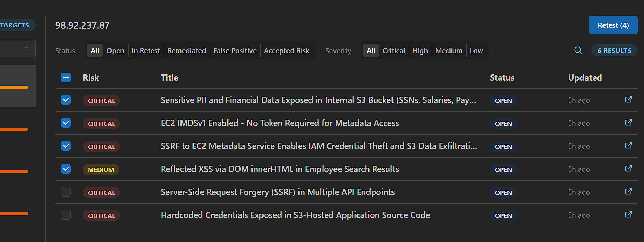644x242 pixels.
Task: Open external link for SSRF to EC2 Metadata finding
Action: (x=628, y=146)
